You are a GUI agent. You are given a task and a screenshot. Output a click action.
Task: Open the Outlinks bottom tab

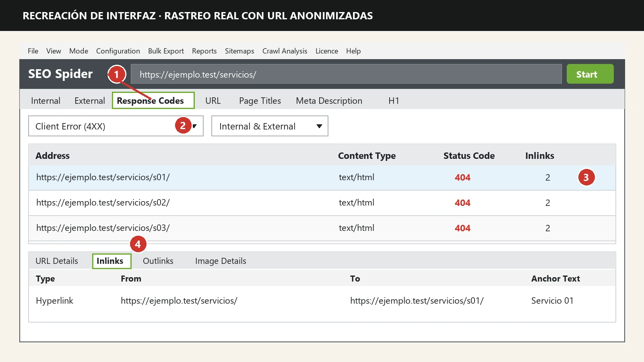pyautogui.click(x=158, y=261)
